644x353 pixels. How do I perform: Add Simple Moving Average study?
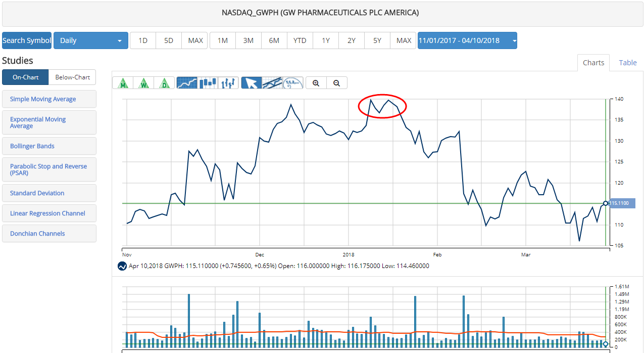point(49,99)
